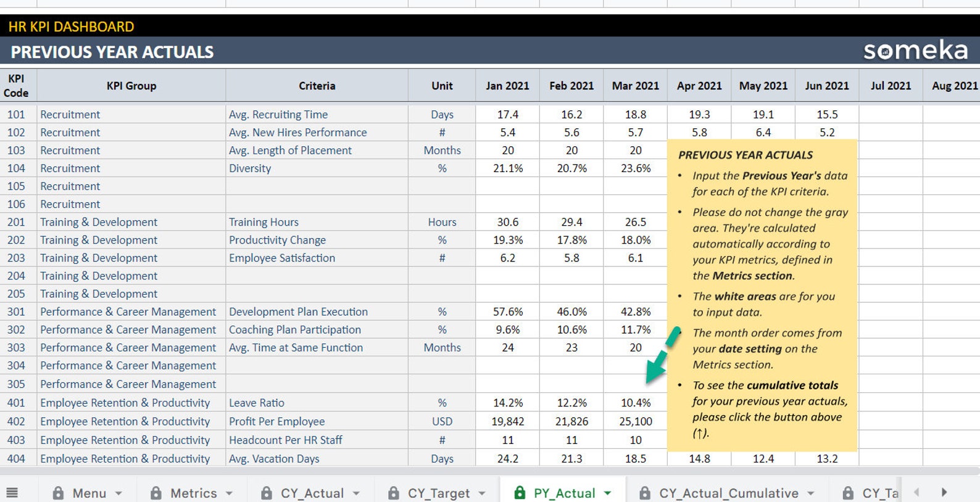Screen dimensions: 980x502
Task: Open the Menu tab dropdown arrow
Action: pos(118,493)
